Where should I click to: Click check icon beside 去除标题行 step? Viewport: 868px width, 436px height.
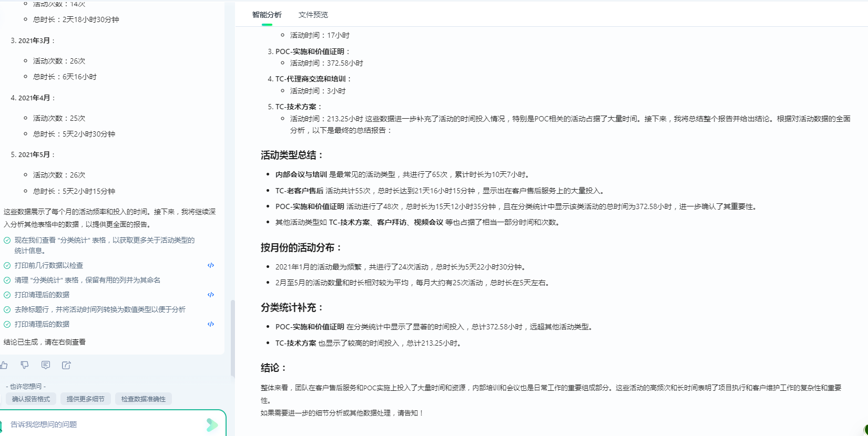7,309
